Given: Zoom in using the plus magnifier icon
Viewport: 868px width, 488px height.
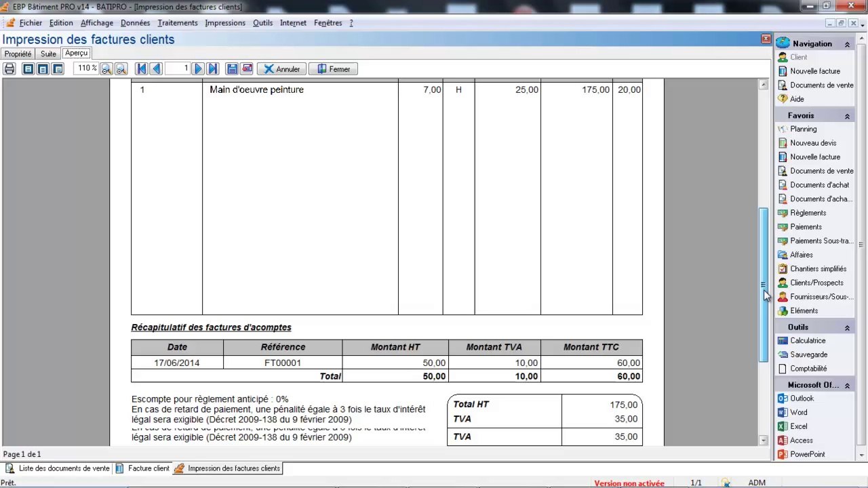Looking at the screenshot, I should (x=121, y=69).
